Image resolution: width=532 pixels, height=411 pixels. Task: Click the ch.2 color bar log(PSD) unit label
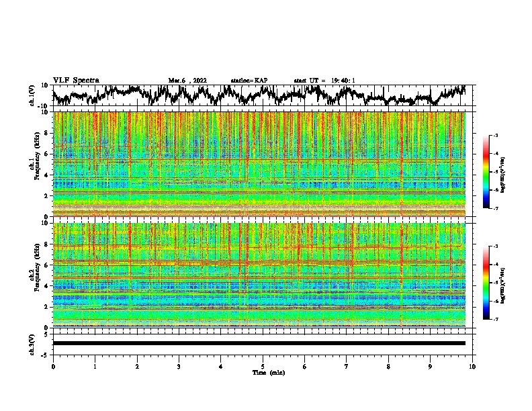point(503,285)
